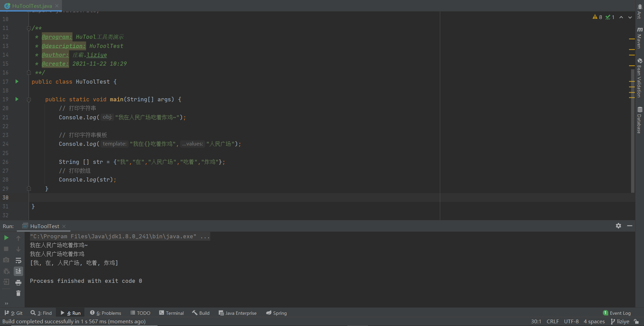Image resolution: width=644 pixels, height=326 pixels.
Task: Print the console output
Action: (x=18, y=282)
